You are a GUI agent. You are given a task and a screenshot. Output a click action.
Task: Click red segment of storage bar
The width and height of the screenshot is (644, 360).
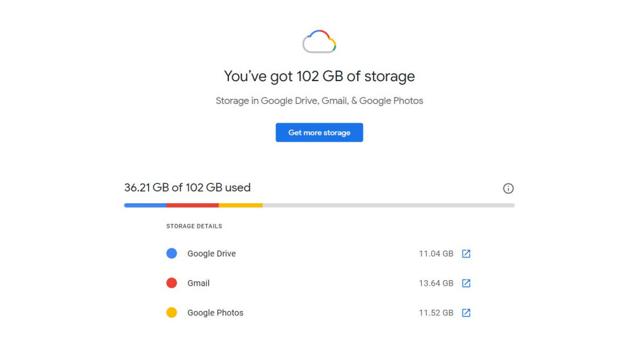click(192, 205)
